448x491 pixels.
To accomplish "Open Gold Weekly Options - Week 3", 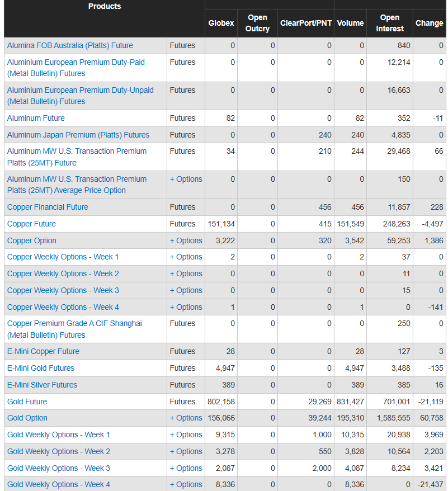I will point(59,468).
